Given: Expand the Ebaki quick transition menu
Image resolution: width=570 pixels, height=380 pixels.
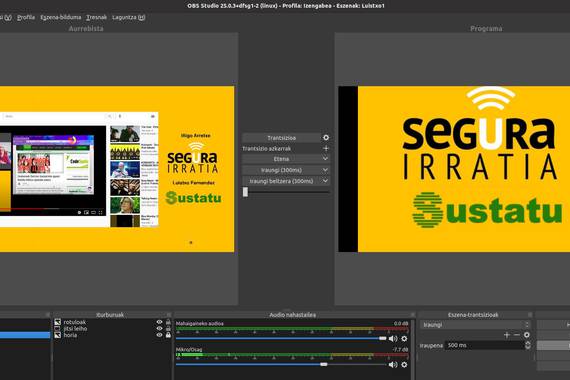Looking at the screenshot, I should pyautogui.click(x=325, y=159).
